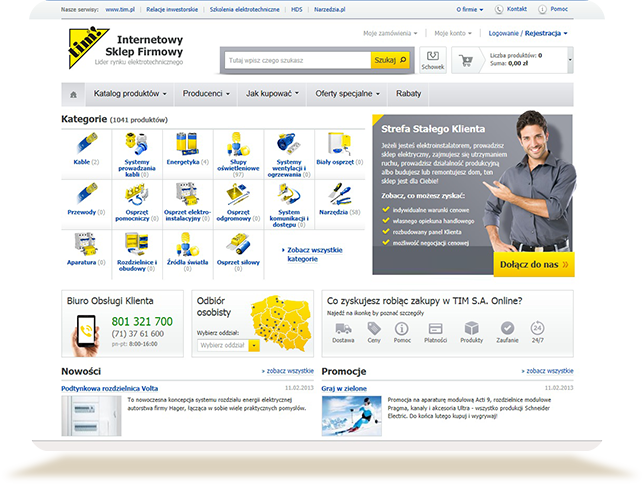Click the Płatności payment card icon
643x485 pixels.
(435, 328)
